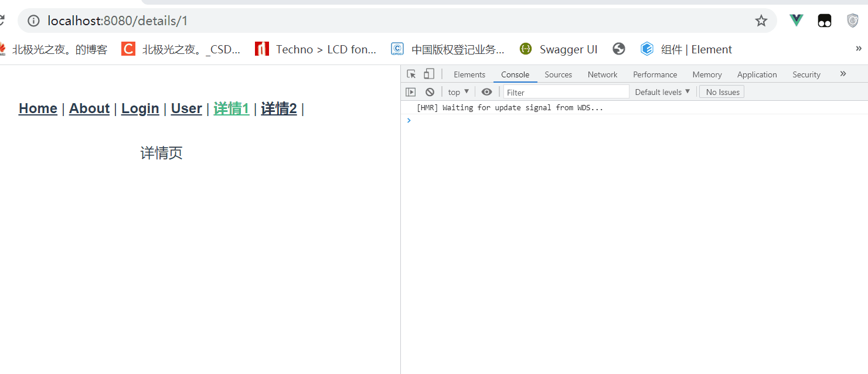The width and height of the screenshot is (868, 374).
Task: Click inside the console Filter field
Action: point(566,91)
